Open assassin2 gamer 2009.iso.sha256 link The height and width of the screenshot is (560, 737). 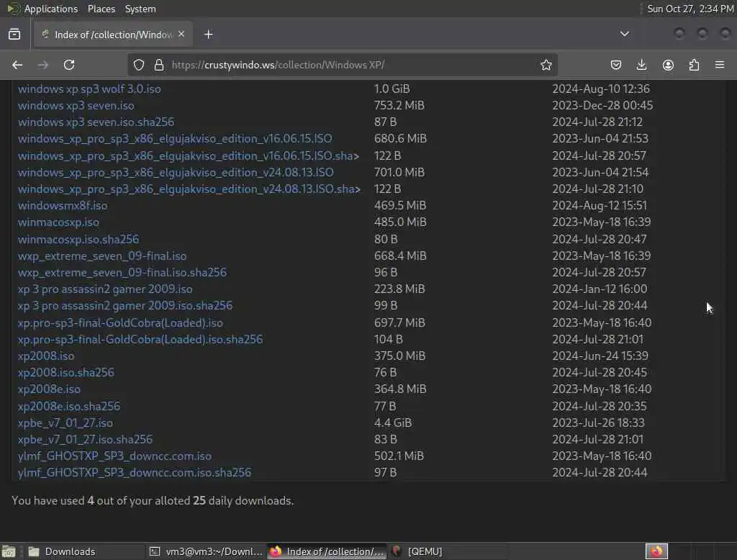pyautogui.click(x=125, y=306)
